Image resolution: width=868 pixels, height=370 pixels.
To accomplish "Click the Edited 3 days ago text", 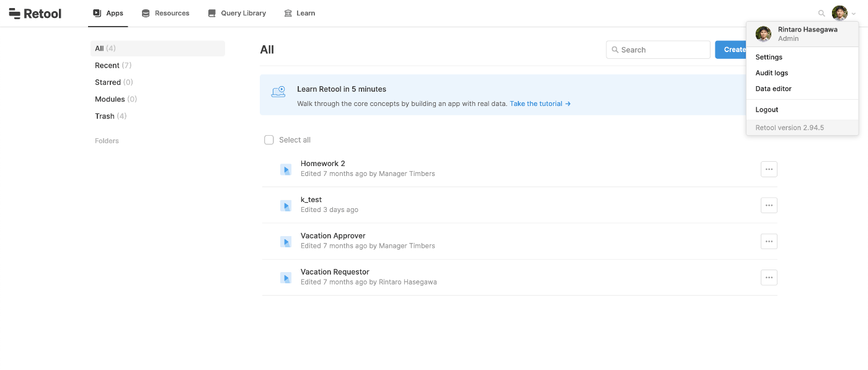I will [329, 209].
